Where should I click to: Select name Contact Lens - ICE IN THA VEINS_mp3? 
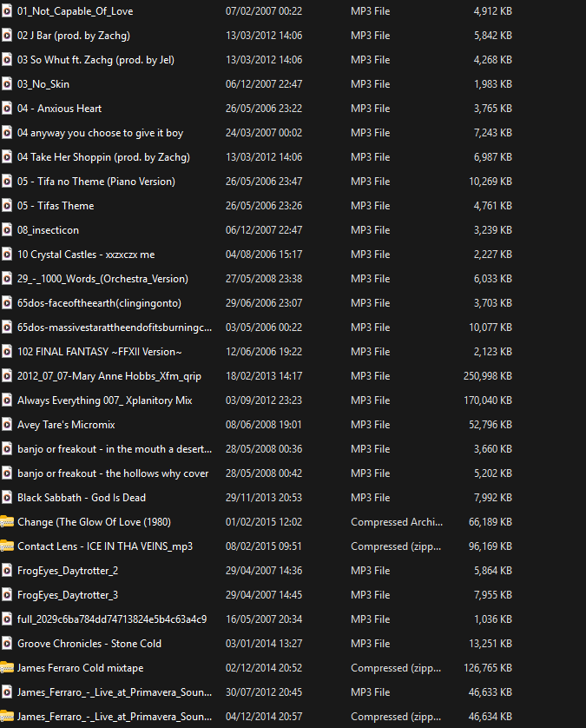coord(105,546)
